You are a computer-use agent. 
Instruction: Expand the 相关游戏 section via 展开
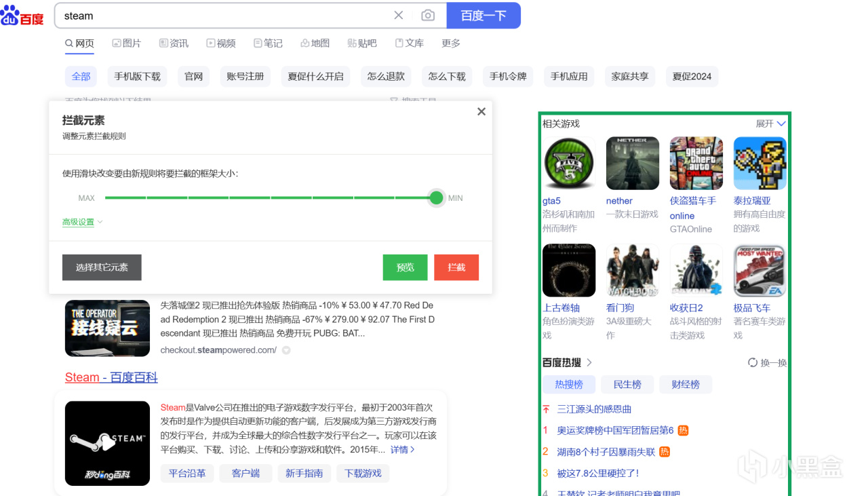pos(771,123)
